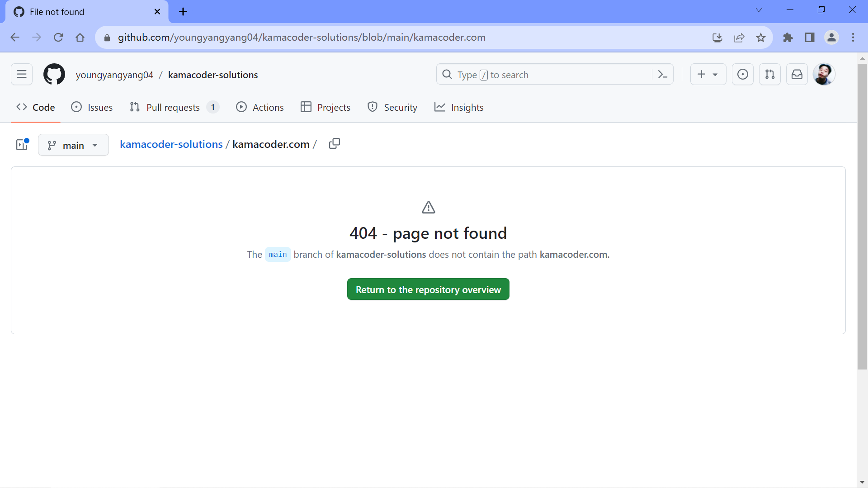Open the Insights tab
The height and width of the screenshot is (488, 868).
(x=459, y=107)
